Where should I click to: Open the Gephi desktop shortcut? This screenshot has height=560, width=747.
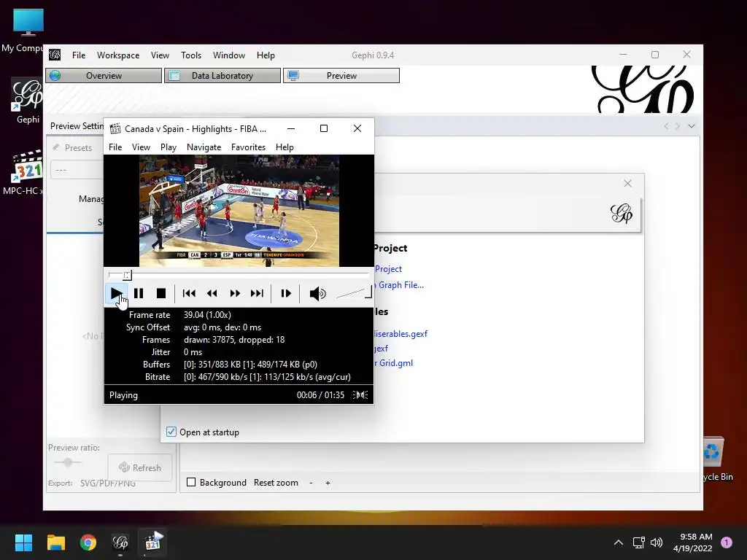click(x=27, y=101)
